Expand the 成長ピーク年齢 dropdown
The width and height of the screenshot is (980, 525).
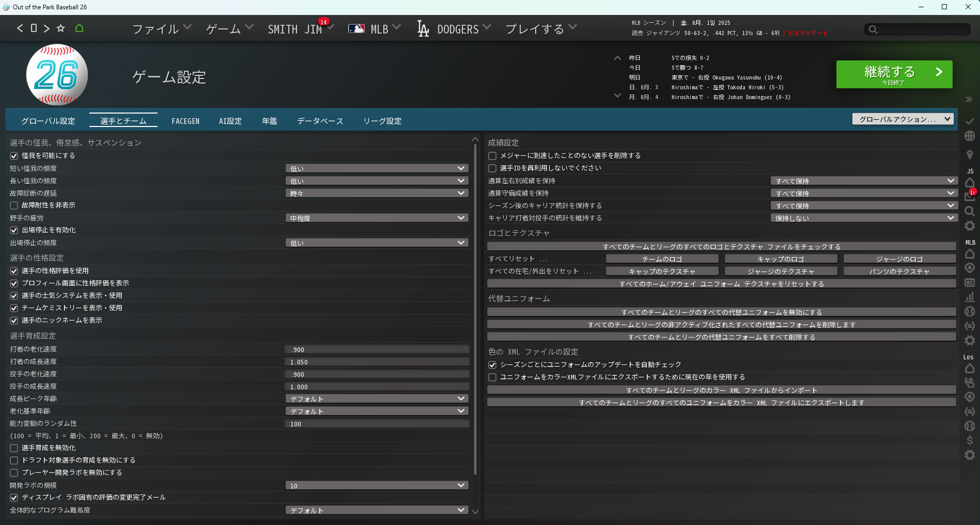(377, 399)
